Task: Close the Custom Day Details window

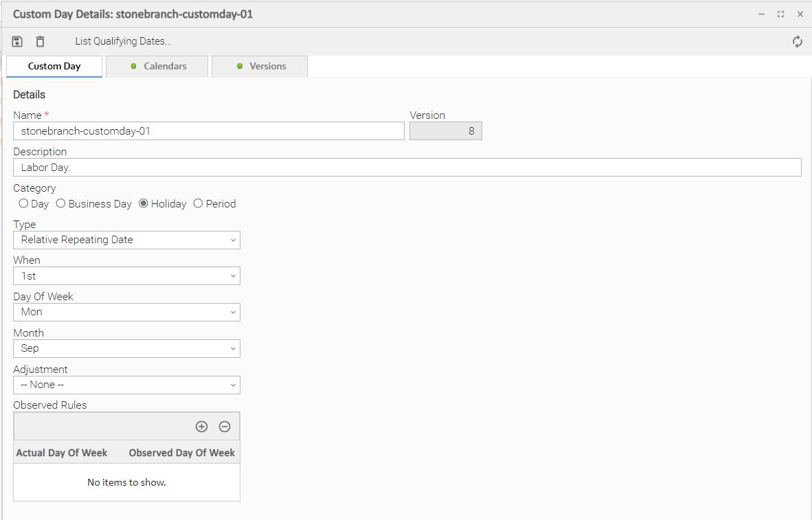Action: (x=800, y=14)
